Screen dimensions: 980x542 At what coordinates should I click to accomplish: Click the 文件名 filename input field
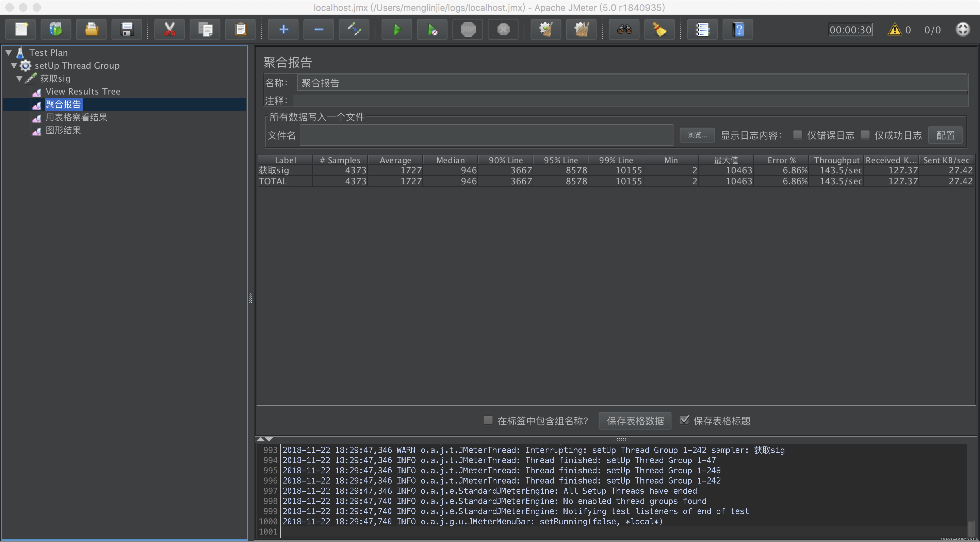[x=486, y=135]
